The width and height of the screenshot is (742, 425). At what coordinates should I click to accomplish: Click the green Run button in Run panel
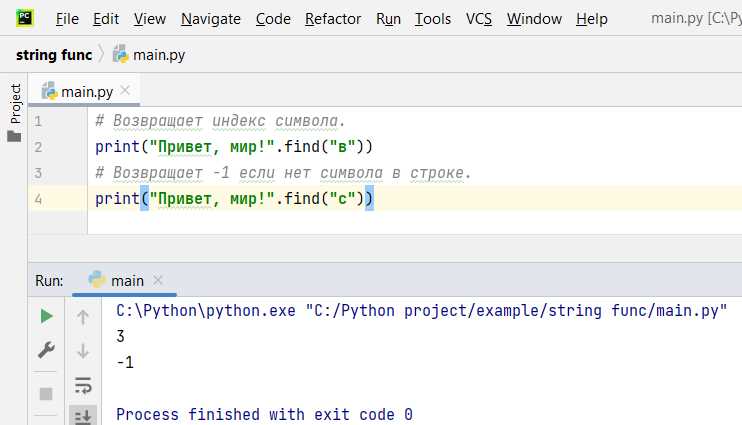[x=46, y=316]
